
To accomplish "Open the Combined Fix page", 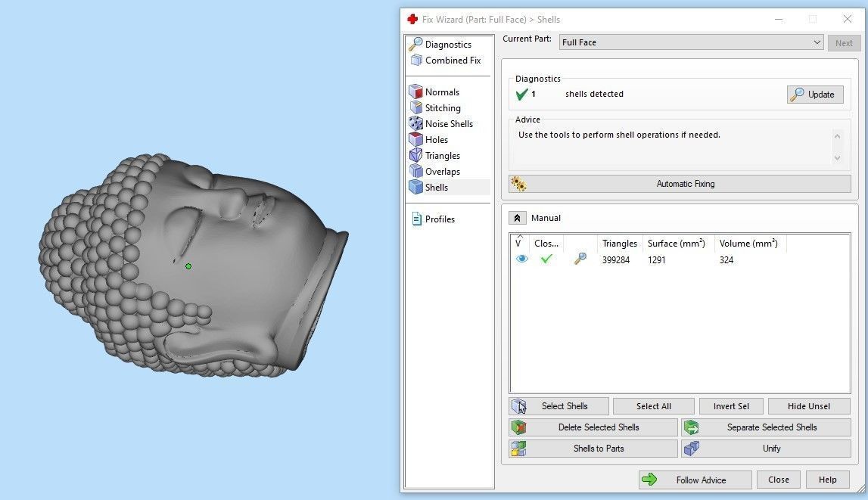I will point(446,61).
